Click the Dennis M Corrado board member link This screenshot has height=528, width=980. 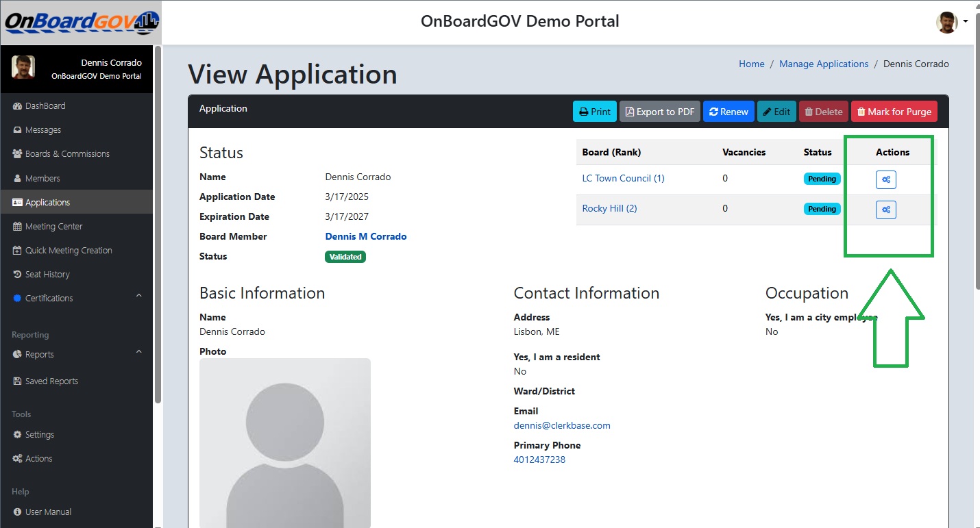[365, 237]
